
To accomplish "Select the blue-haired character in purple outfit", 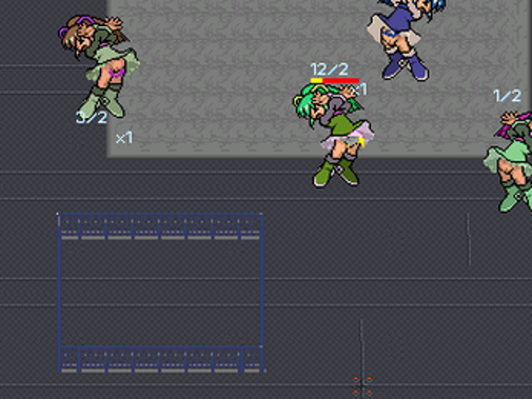I will [x=406, y=40].
